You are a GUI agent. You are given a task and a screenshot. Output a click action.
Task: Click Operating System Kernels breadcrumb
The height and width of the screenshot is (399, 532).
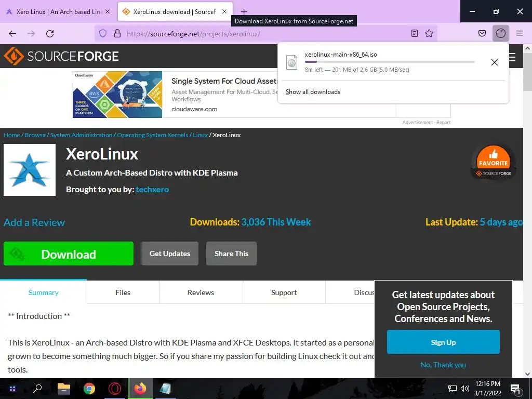tap(153, 135)
